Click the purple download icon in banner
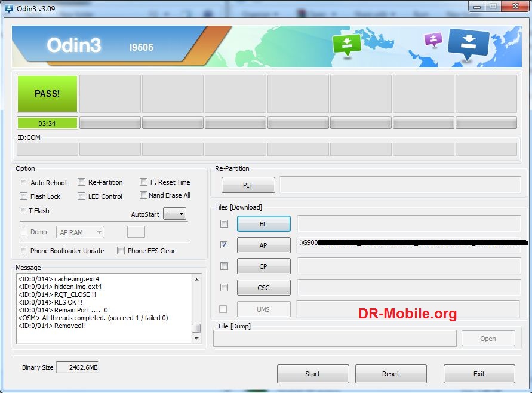Image resolution: width=532 pixels, height=393 pixels. [433, 39]
